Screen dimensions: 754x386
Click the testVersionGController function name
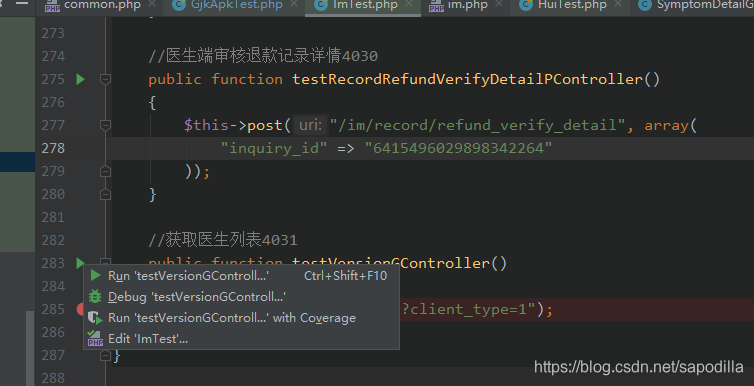tap(391, 263)
